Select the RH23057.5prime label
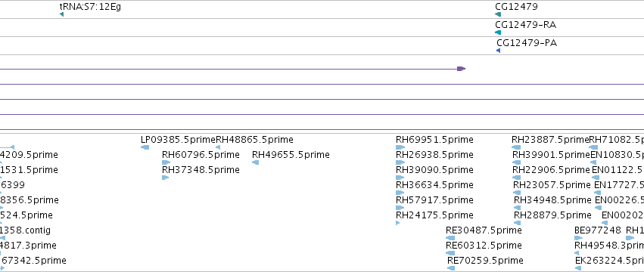Viewport: 644px width, 272px height. [x=552, y=185]
